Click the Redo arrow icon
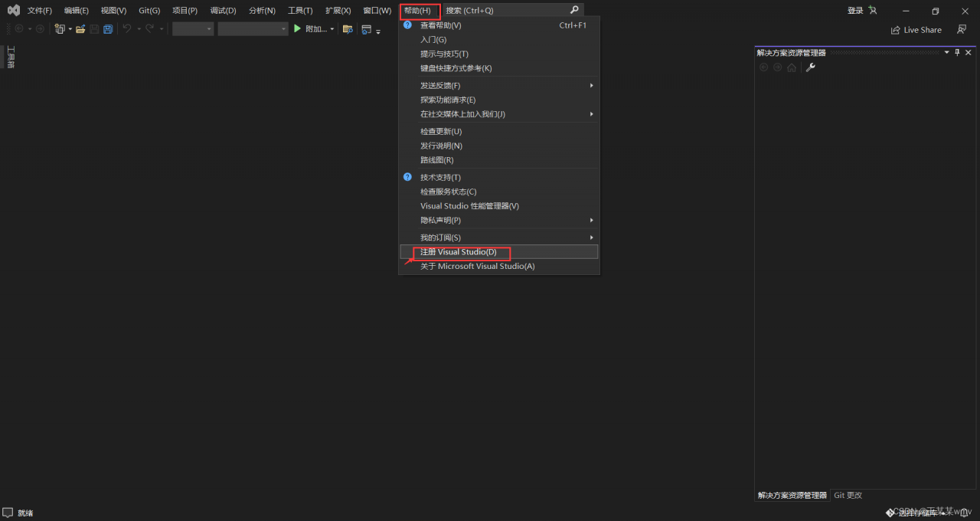980x521 pixels. coord(150,29)
